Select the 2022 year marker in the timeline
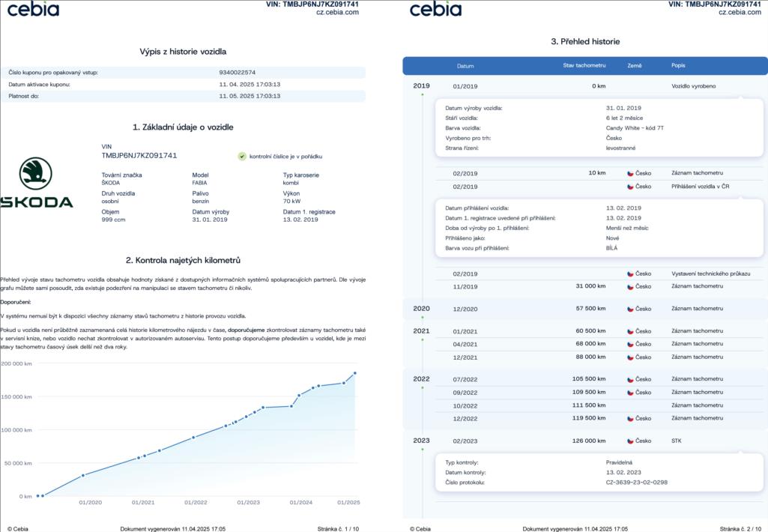Screen dimensions: 768x532 [421, 379]
